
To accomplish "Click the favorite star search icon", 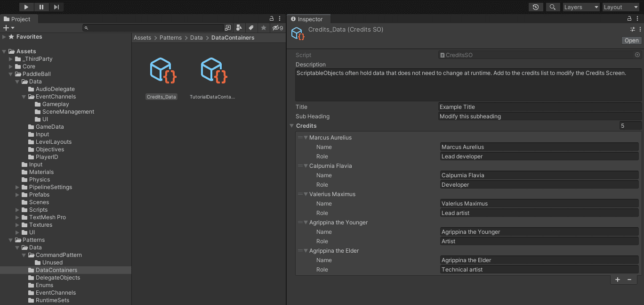I will (x=264, y=28).
